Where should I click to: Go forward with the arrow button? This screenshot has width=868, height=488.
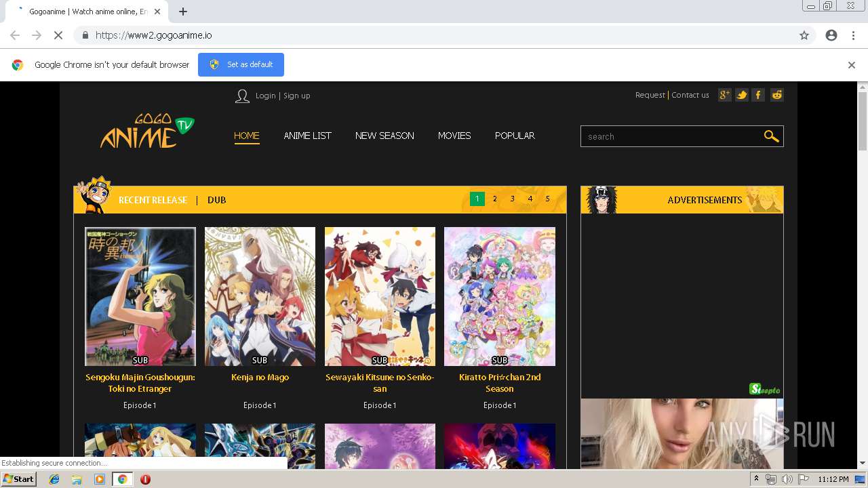[x=37, y=35]
